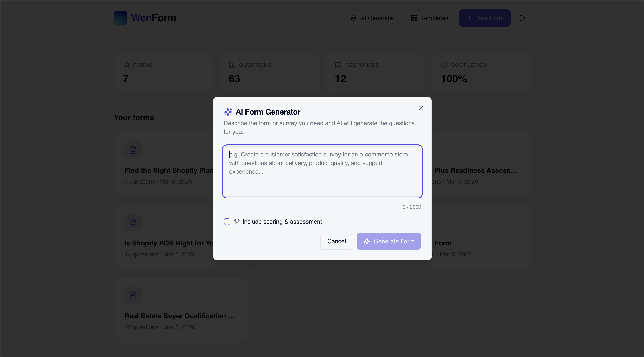Click the sparkle icon inside Generate Form button

pos(367,241)
